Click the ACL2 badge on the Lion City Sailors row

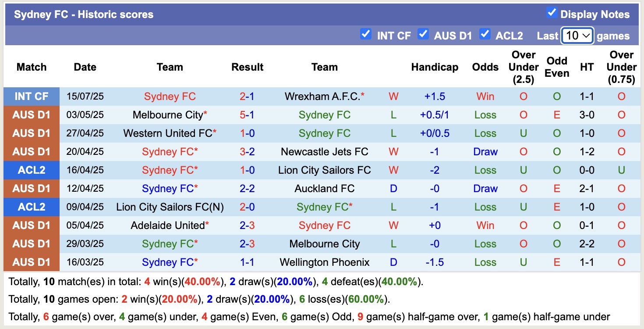click(31, 207)
